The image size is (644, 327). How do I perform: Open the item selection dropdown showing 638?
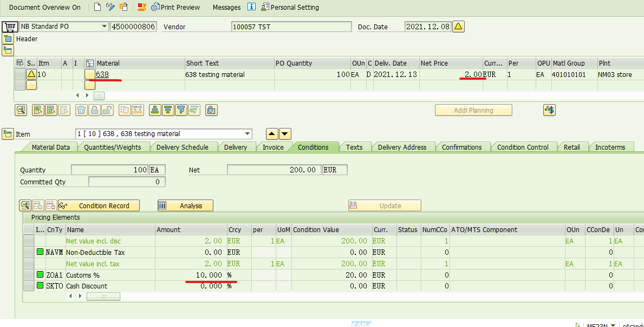(x=248, y=133)
